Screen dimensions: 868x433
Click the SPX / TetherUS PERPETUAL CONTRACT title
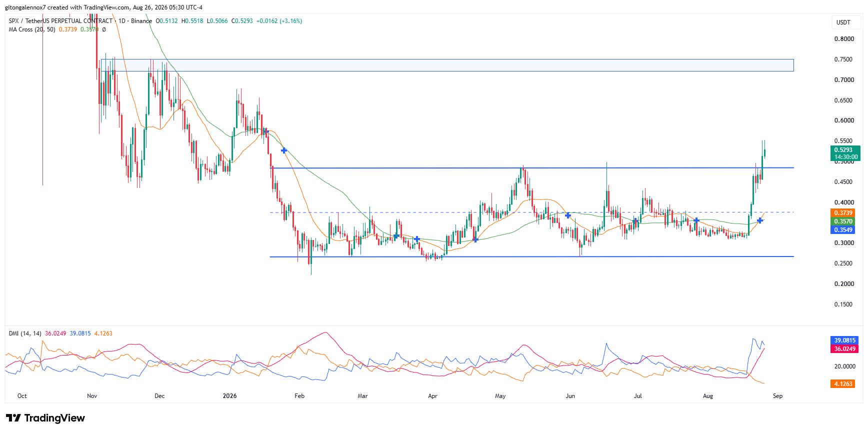click(60, 21)
